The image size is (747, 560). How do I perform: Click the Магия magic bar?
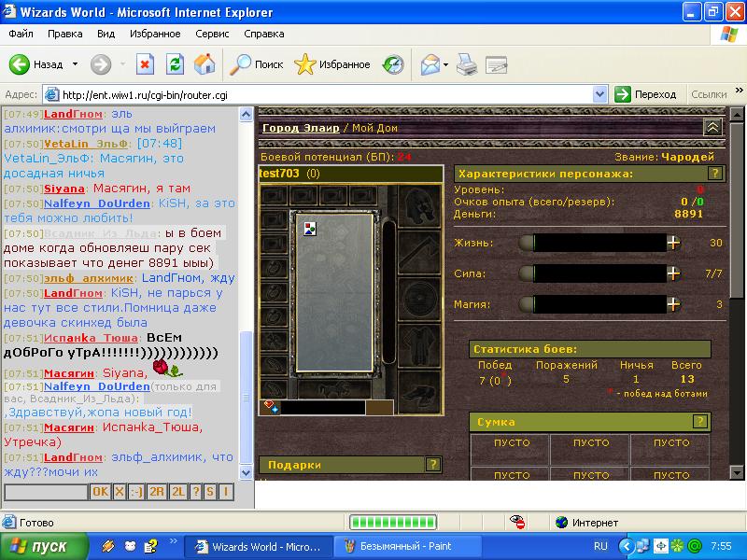(x=599, y=304)
